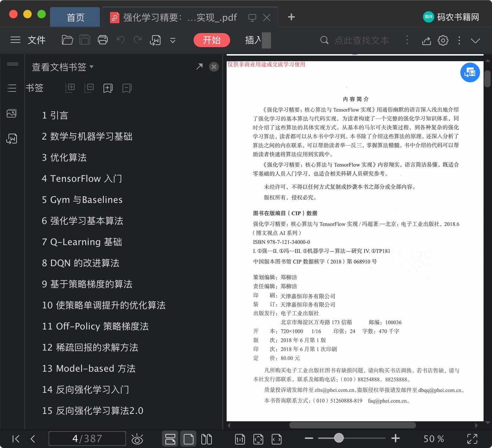492x448 pixels.
Task: Select the 插入 ribbon tab
Action: 253,40
